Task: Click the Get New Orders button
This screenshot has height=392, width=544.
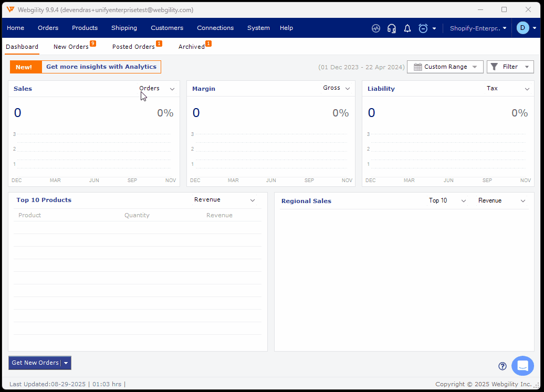Action: 35,363
